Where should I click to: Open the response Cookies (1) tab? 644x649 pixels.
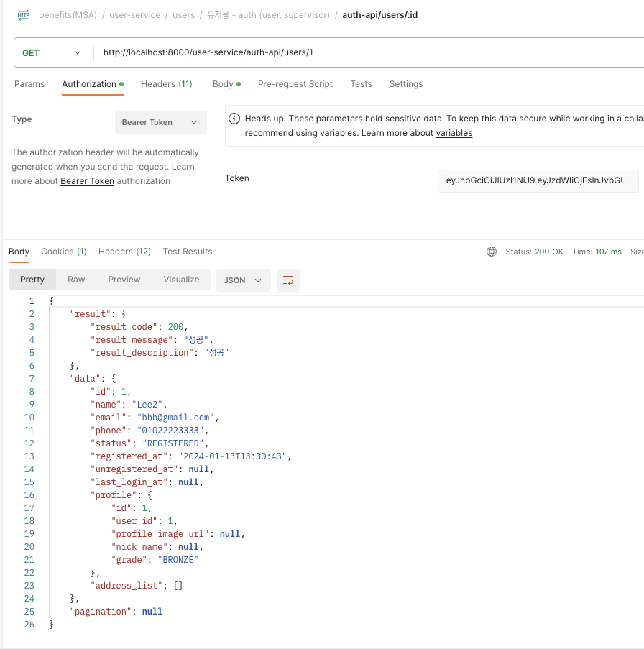coord(64,252)
